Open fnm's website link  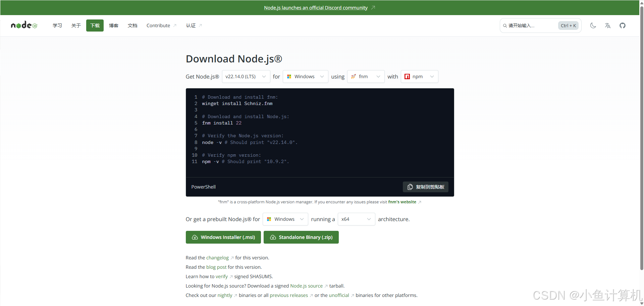(402, 202)
